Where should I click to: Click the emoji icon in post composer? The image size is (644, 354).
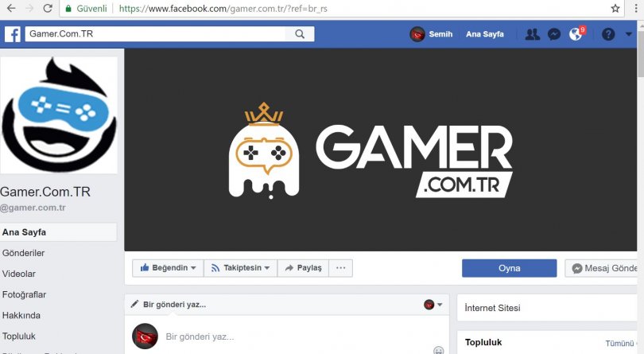[x=439, y=350]
